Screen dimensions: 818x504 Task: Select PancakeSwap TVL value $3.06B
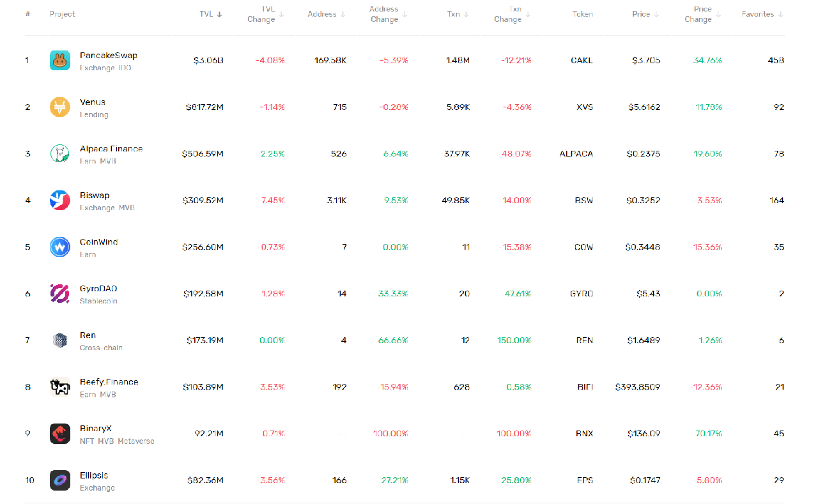[208, 61]
